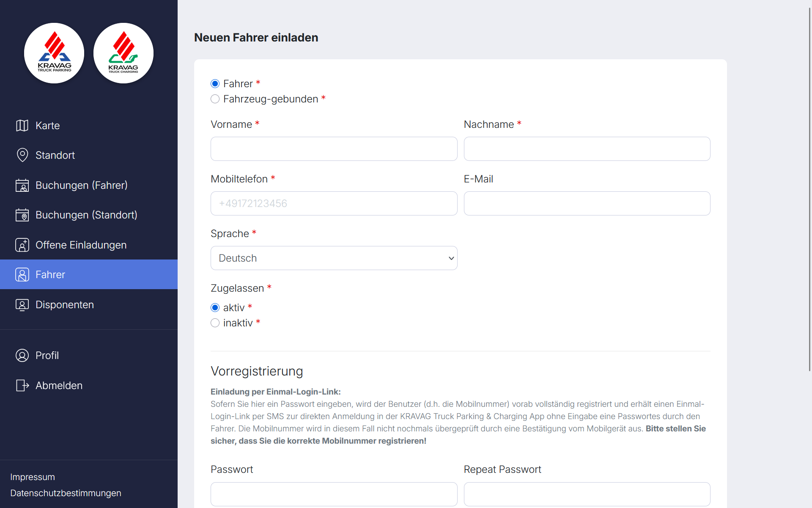Select the highlighted Fahrer sidebar entry
812x508 pixels.
click(89, 274)
